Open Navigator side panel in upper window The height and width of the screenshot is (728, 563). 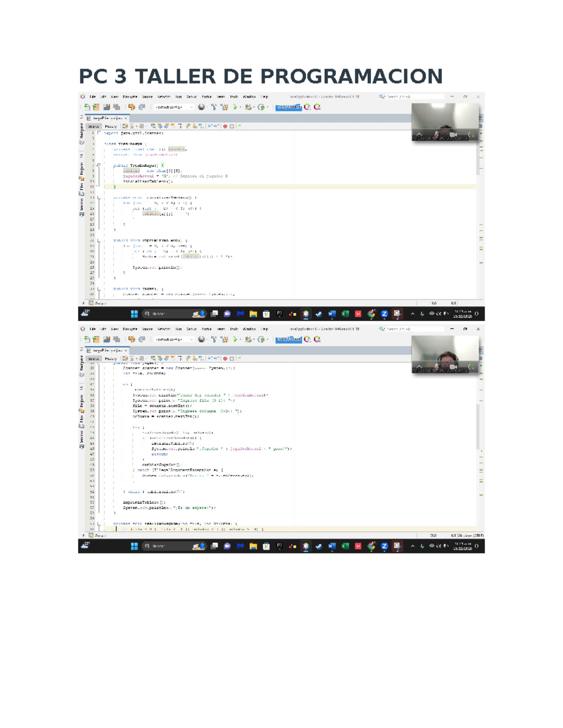coord(82,134)
